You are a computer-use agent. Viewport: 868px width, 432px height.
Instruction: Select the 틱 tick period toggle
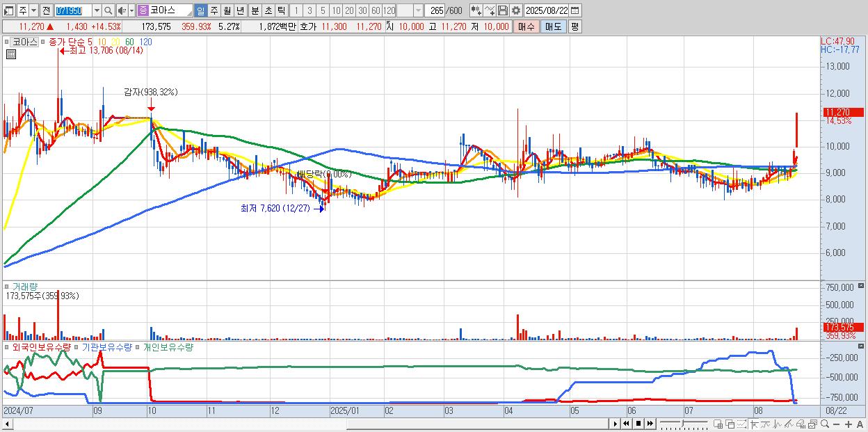click(x=280, y=10)
